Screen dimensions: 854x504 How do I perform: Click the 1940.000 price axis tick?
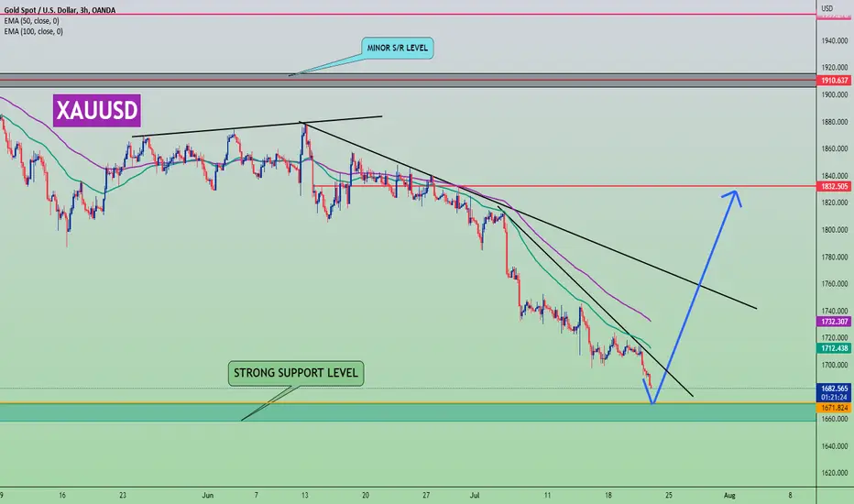pyautogui.click(x=835, y=41)
